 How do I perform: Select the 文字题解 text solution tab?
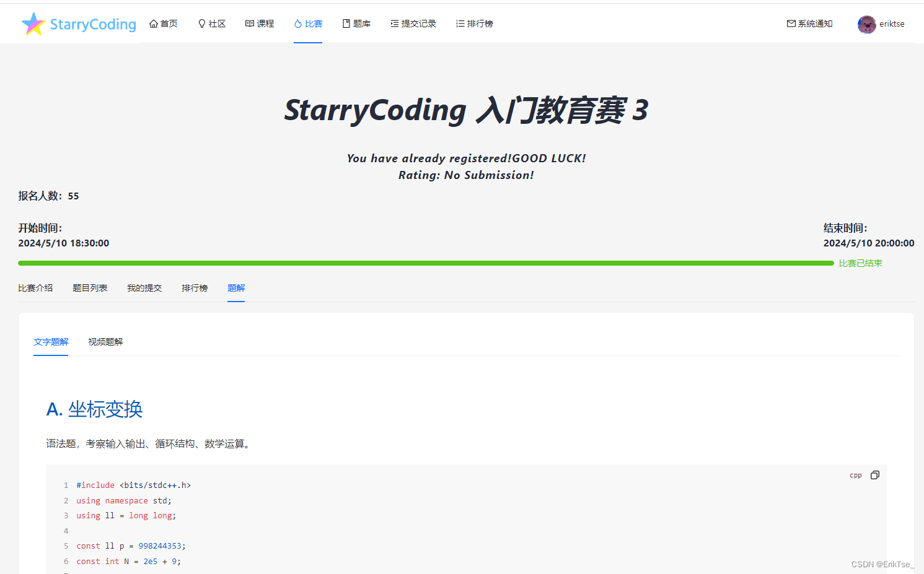(51, 342)
